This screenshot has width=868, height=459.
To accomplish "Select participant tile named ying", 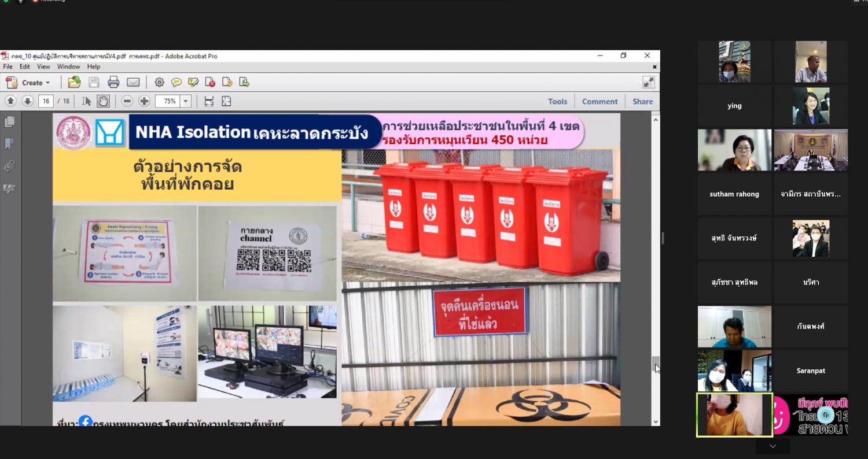I will pos(734,106).
